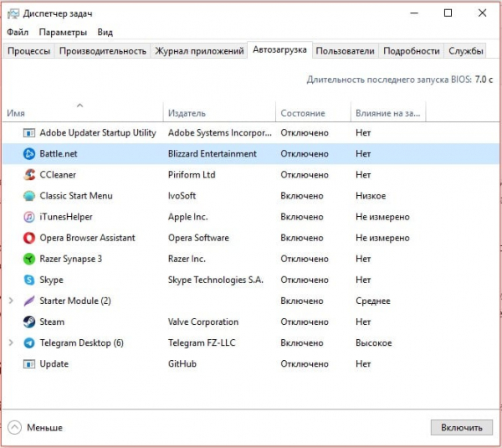502x448 pixels.
Task: Open the Вид menu
Action: pyautogui.click(x=105, y=32)
